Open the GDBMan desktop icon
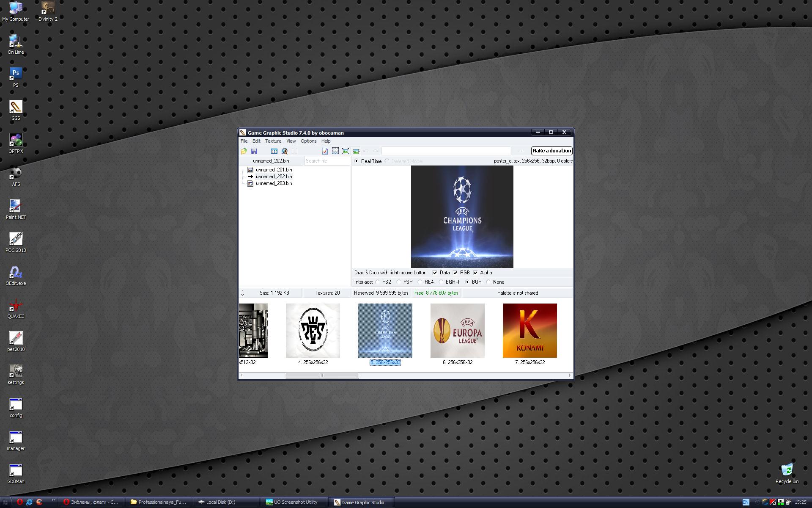 point(16,473)
